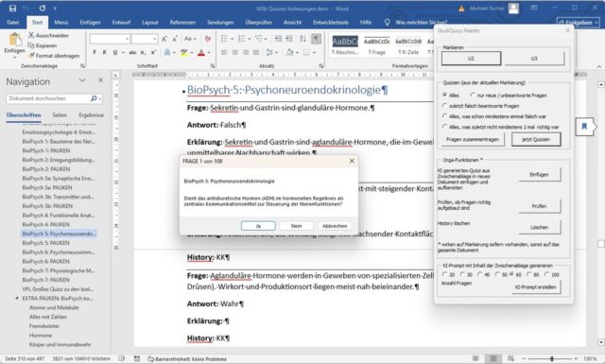
Task: Sort paragraphs alphabetically icon
Action: [x=302, y=39]
